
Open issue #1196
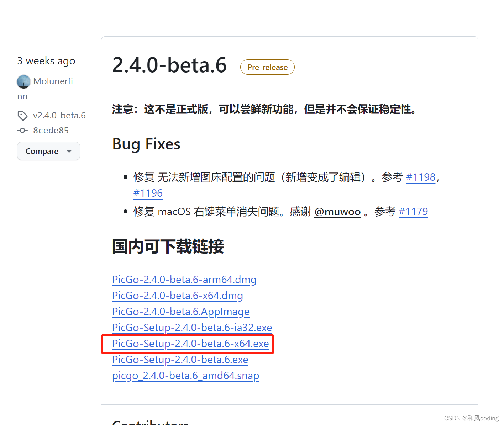coord(148,193)
